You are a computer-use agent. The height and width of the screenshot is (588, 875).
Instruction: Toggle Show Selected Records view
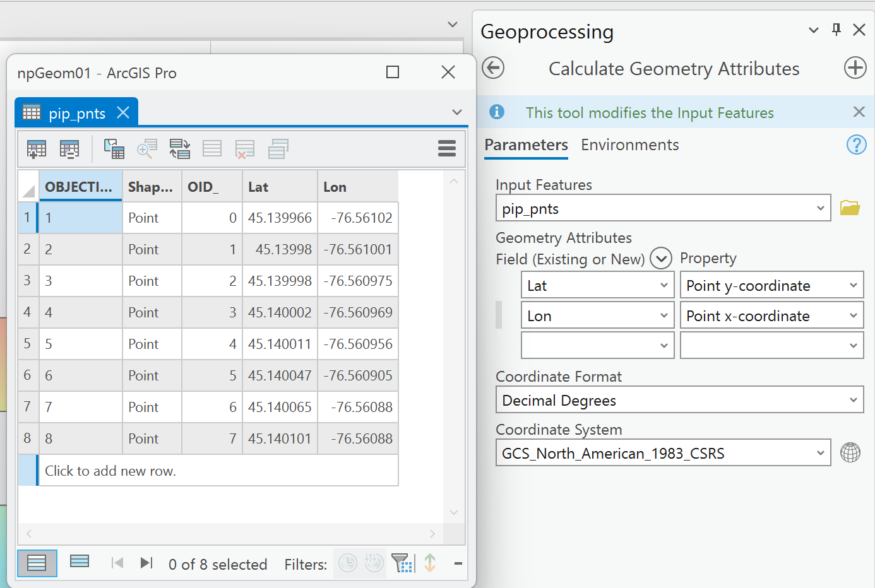tap(80, 562)
